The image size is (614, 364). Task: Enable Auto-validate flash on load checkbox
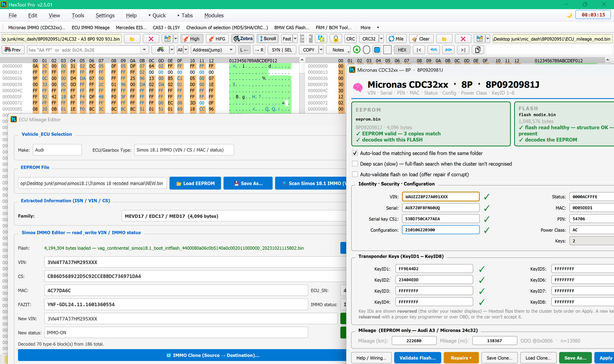355,175
